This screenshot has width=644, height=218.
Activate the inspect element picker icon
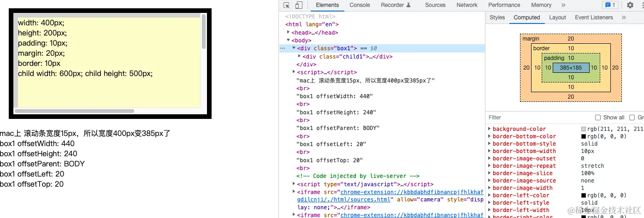pyautogui.click(x=287, y=5)
